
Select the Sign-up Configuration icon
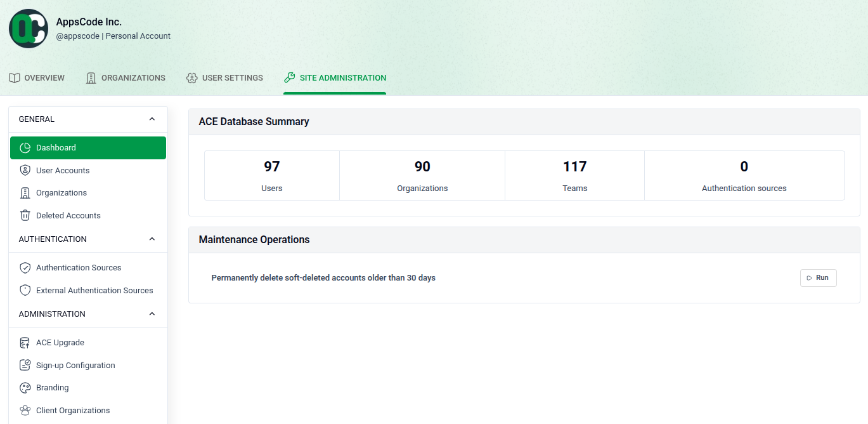[x=25, y=365]
